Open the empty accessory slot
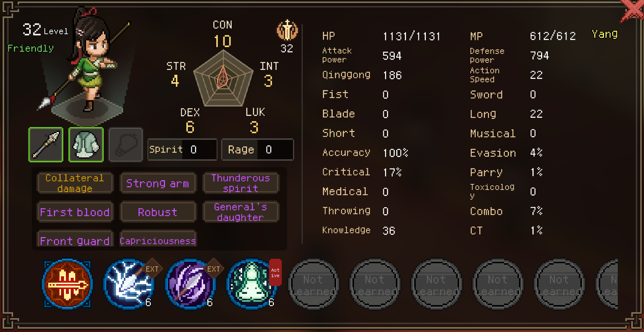The height and width of the screenshot is (332, 644). point(126,145)
